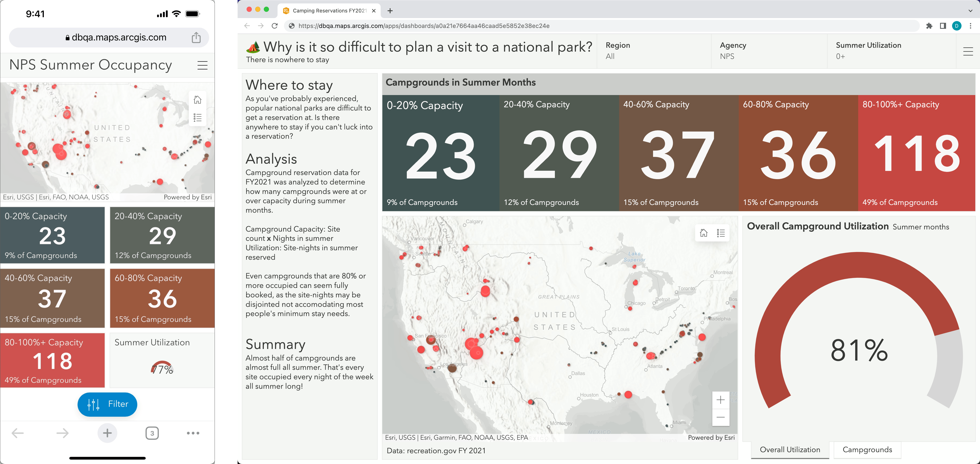Switch to the Campgrounds tab
Screen dimensions: 980x464
point(867,450)
